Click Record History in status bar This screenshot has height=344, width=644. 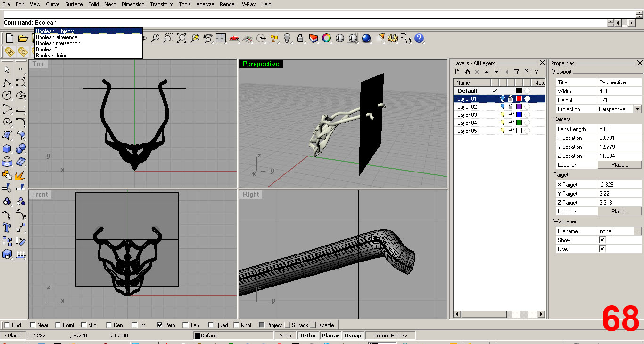[390, 336]
